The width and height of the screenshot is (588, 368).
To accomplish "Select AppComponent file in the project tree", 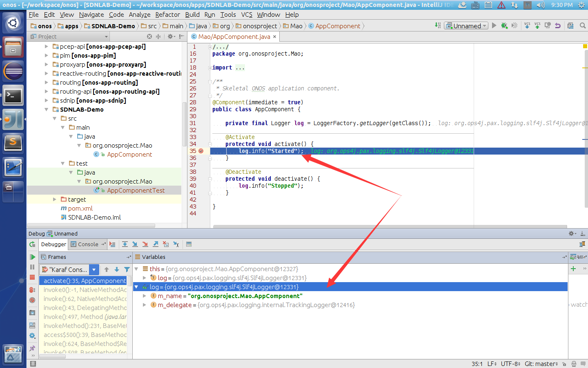I will click(x=129, y=155).
